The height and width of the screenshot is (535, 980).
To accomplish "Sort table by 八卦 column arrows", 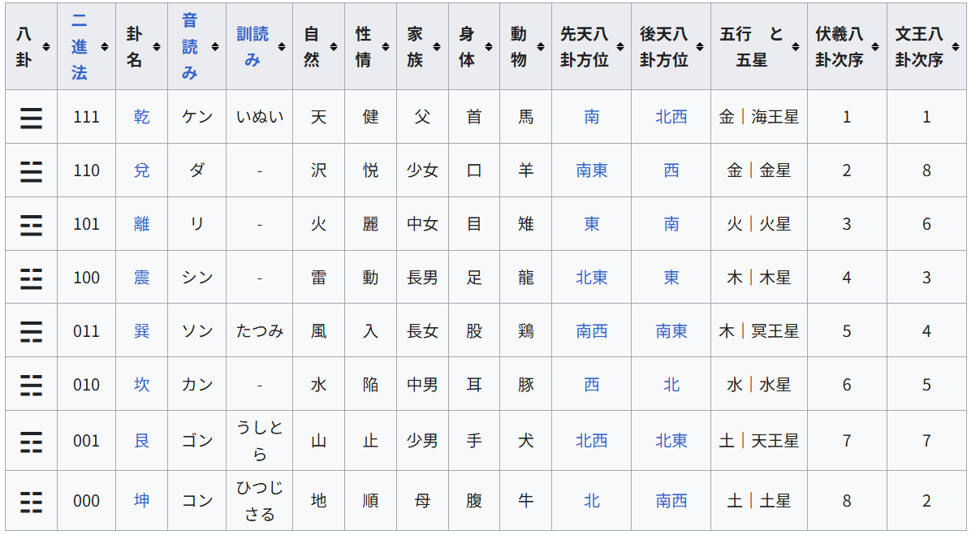I will click(45, 47).
